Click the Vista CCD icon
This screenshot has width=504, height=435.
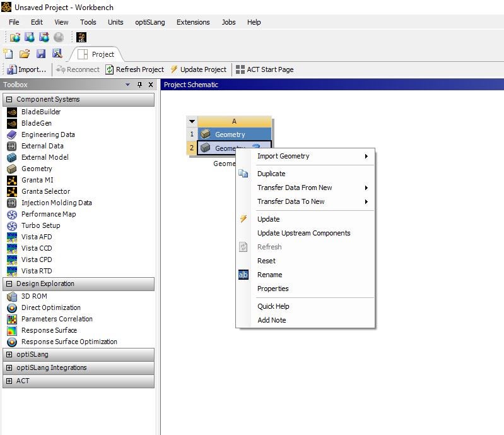click(12, 248)
